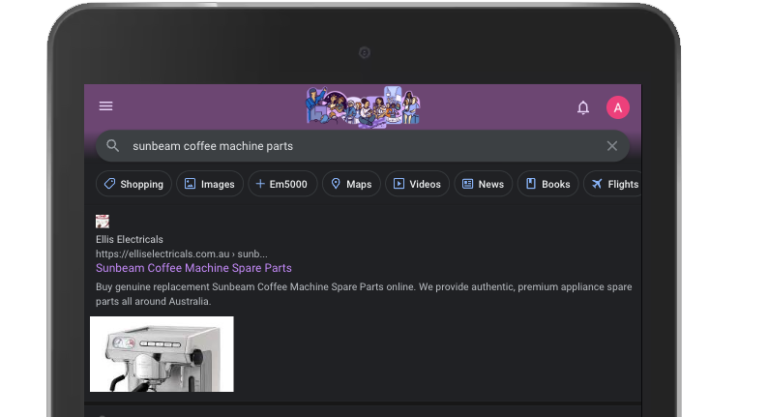
Task: Click the search box text field
Action: click(362, 146)
